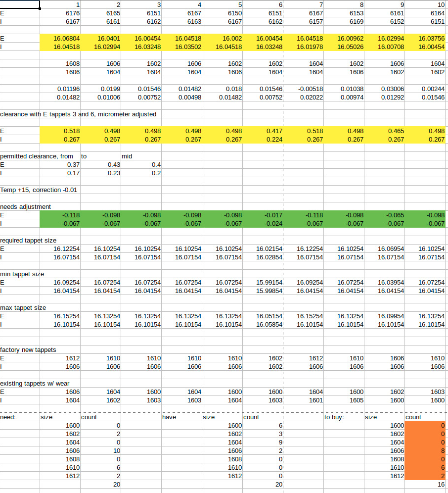Select the active empty cell at top-left
Viewport: 448px width, 493px height.
point(20,5)
